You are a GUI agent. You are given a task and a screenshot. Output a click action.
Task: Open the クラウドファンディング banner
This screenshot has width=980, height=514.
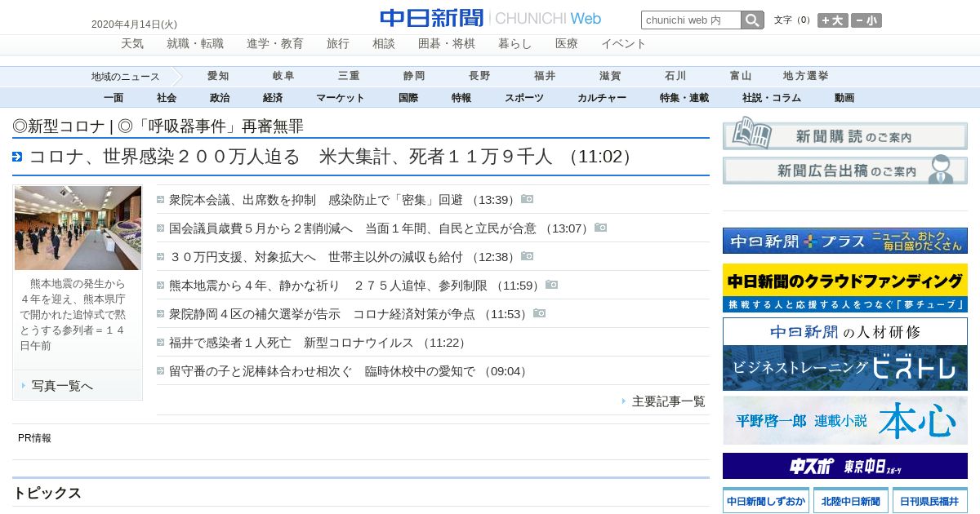(845, 288)
